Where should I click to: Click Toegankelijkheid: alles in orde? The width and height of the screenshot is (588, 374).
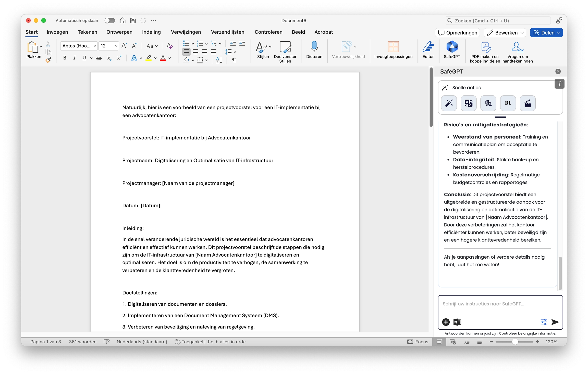point(210,342)
